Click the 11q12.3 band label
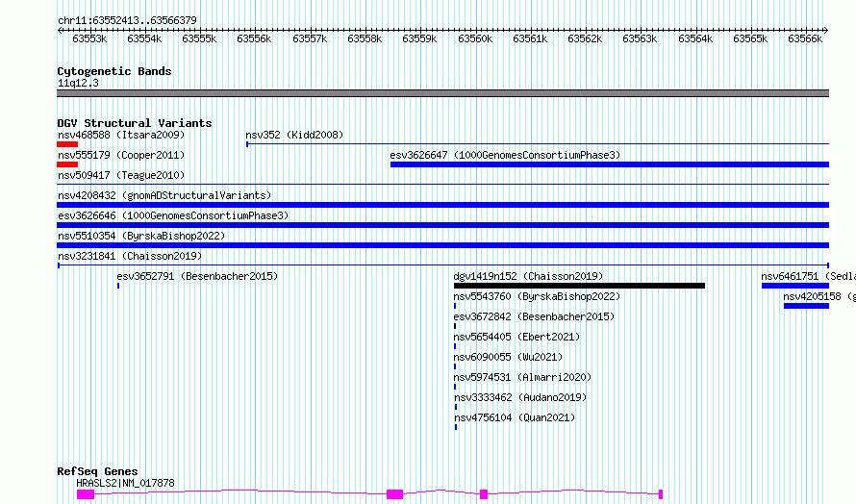The width and height of the screenshot is (856, 504). (78, 83)
